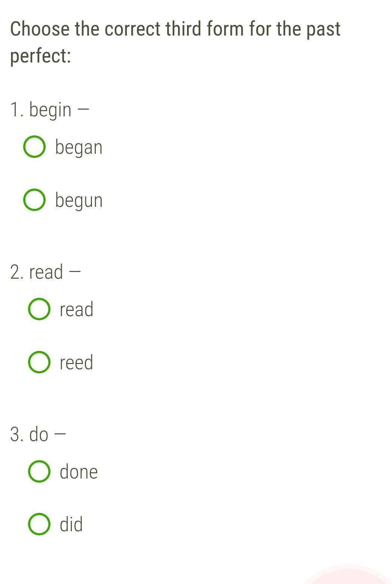The width and height of the screenshot is (392, 584).
Task: Click the "begun" answer label text
Action: pyautogui.click(x=79, y=200)
